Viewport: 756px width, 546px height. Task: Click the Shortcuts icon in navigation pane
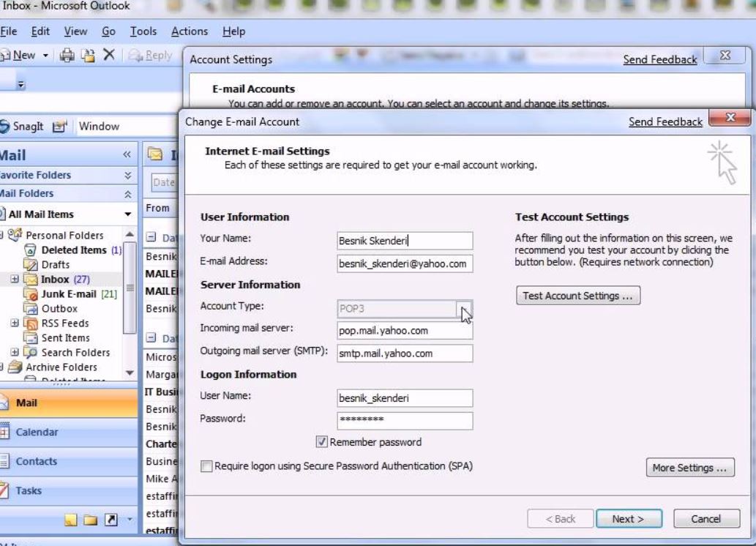click(x=111, y=520)
